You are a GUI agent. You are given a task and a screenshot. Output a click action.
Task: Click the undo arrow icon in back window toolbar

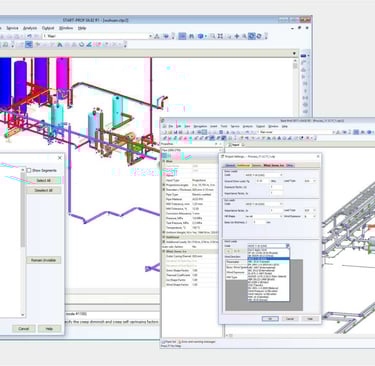click(29, 36)
